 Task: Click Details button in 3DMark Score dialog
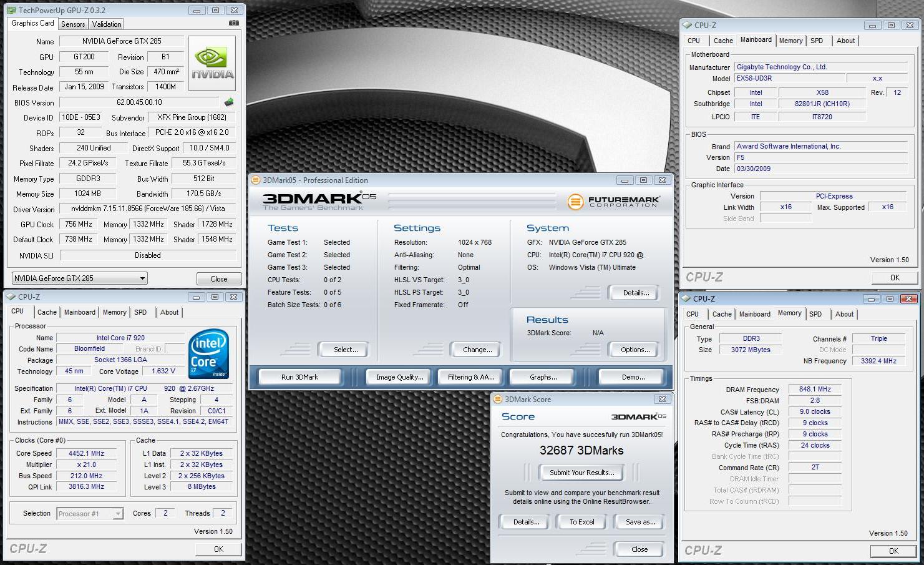tap(526, 522)
